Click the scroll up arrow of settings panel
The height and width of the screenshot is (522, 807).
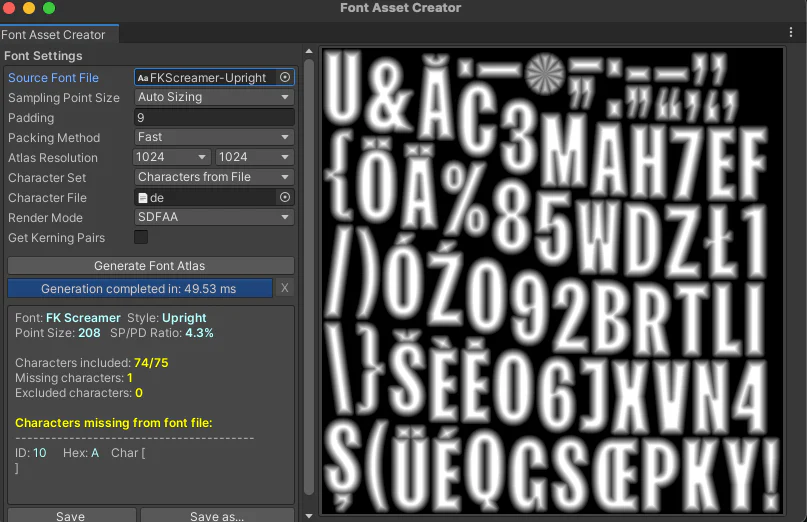[309, 51]
